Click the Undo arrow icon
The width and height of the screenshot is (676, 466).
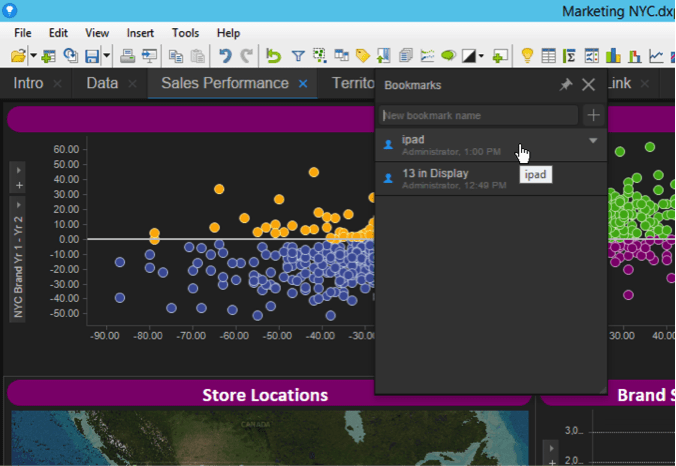click(x=224, y=56)
